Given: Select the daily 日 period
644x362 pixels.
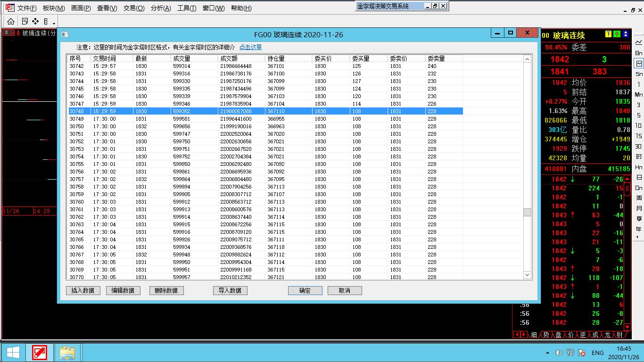Looking at the screenshot, I should pos(639,177).
